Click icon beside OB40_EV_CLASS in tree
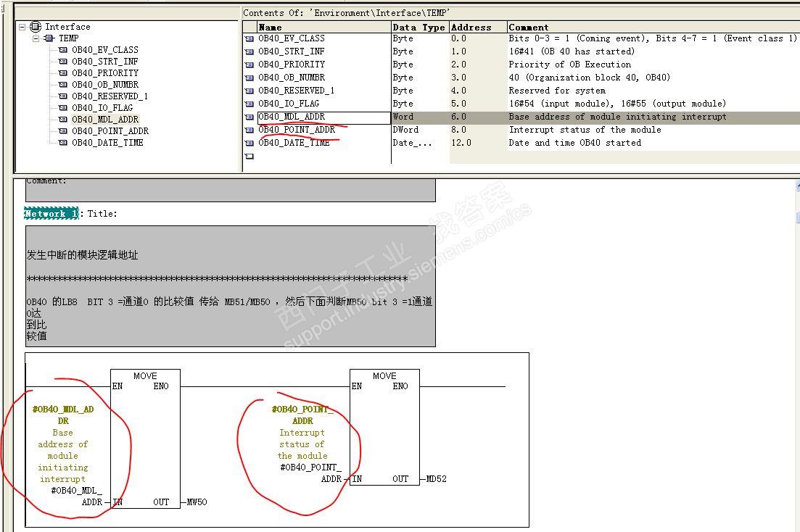800x532 pixels. point(63,50)
